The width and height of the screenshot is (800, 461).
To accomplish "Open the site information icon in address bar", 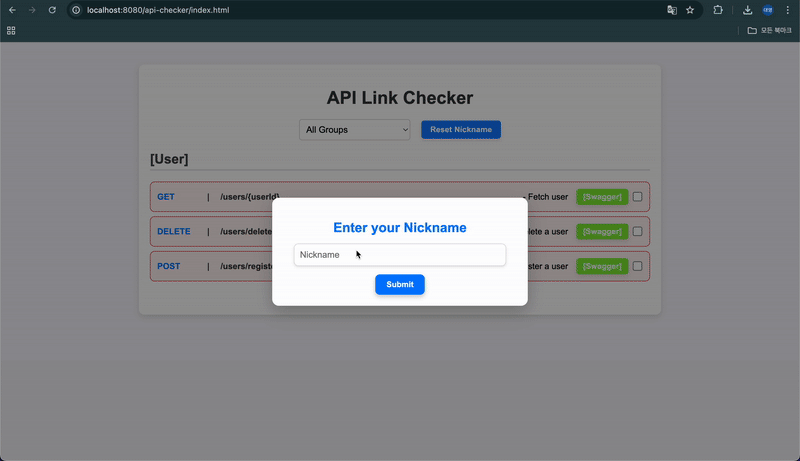I will [76, 10].
